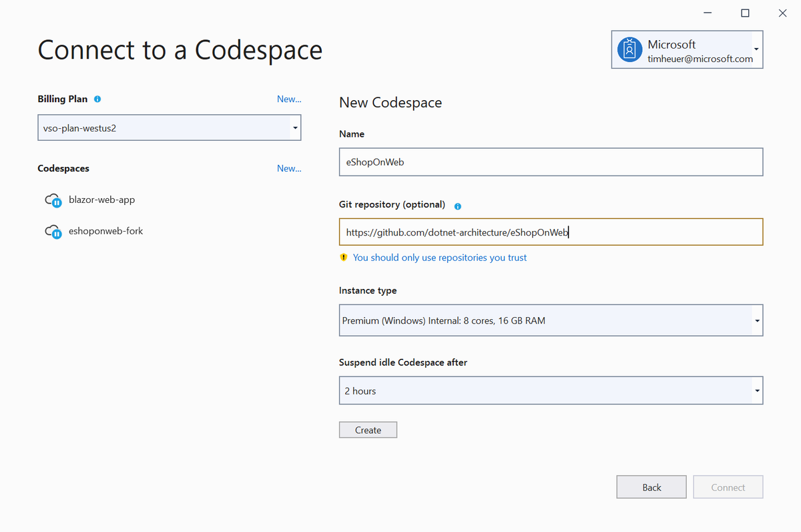Click the Microsoft account badge icon
Screen dimensions: 801x532
pyautogui.click(x=629, y=49)
